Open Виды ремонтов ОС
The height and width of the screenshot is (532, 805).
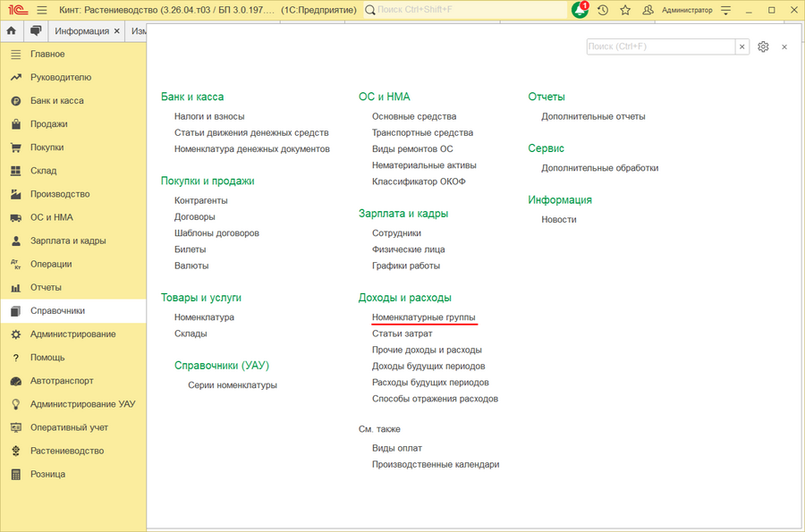(x=412, y=149)
